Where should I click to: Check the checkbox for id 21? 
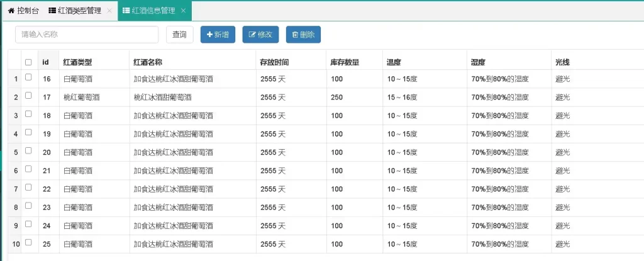28,169
